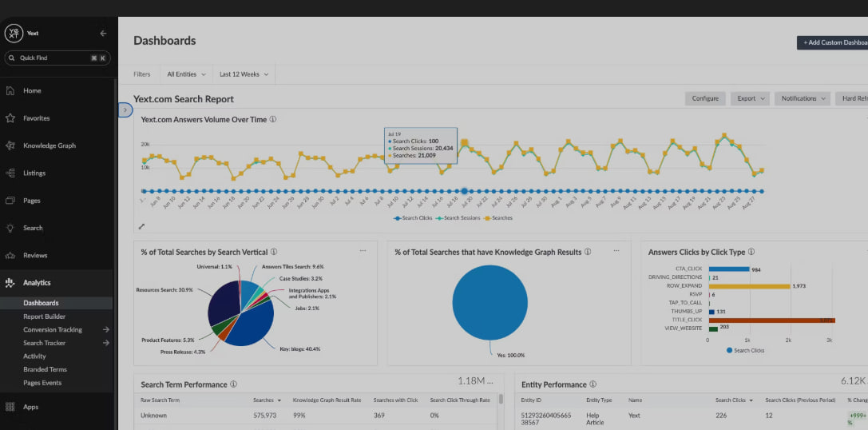Click Yes: 100.0% pie label
Image resolution: width=868 pixels, height=430 pixels.
click(513, 355)
